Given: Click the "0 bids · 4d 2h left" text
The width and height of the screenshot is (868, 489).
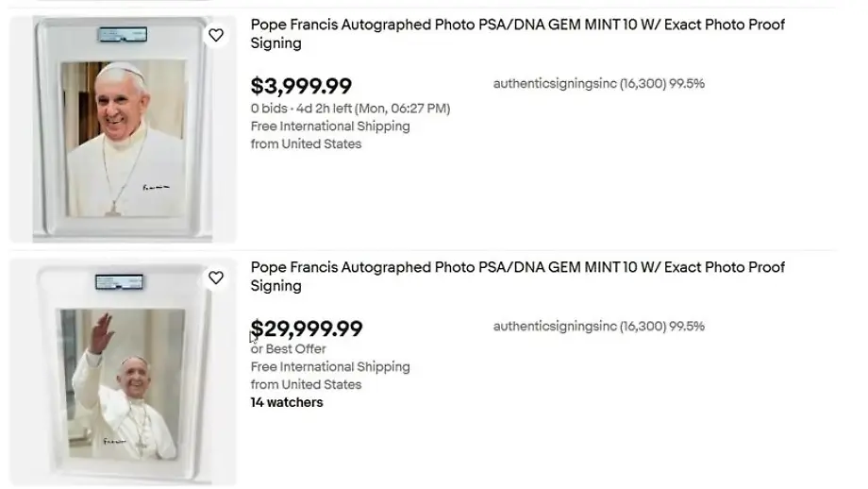Looking at the screenshot, I should (350, 109).
